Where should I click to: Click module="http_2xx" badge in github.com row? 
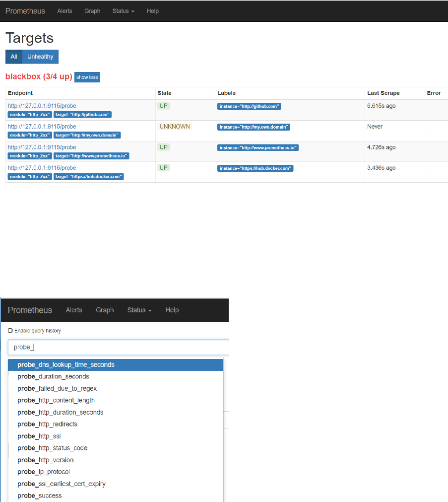[30, 115]
